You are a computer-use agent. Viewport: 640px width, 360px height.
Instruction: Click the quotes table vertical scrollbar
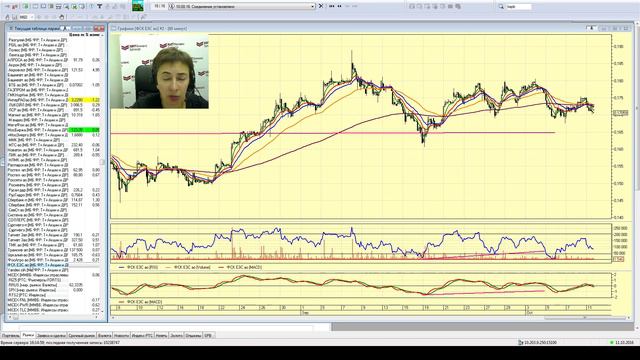click(102, 173)
